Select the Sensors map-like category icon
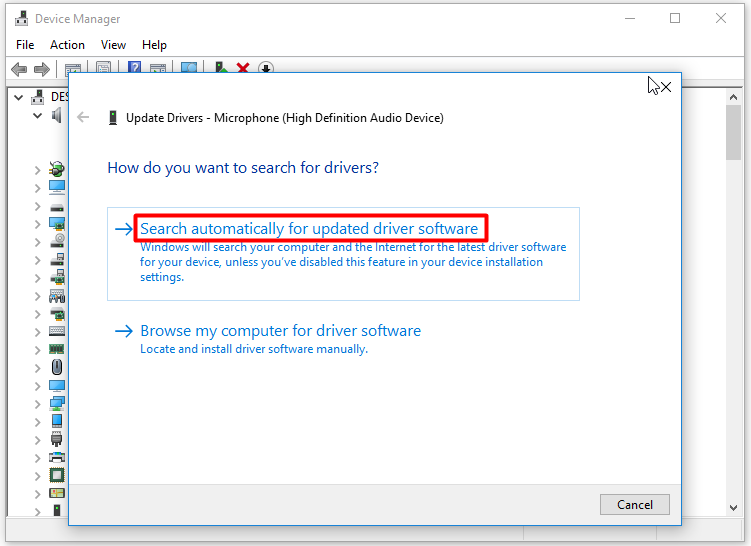Screen dimensions: 751x546 [x=57, y=493]
